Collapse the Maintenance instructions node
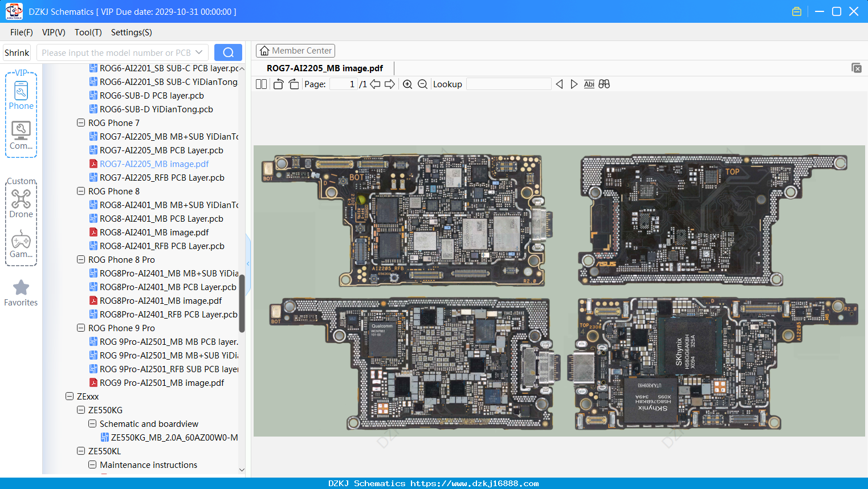868x489 pixels. [92, 465]
